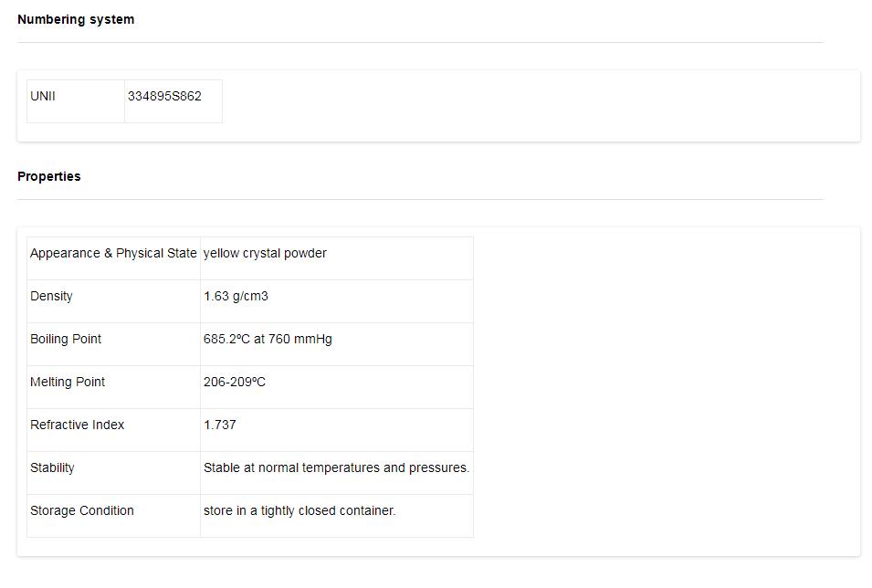Click the divider line below Properties heading
The width and height of the screenshot is (872, 588).
(x=420, y=199)
